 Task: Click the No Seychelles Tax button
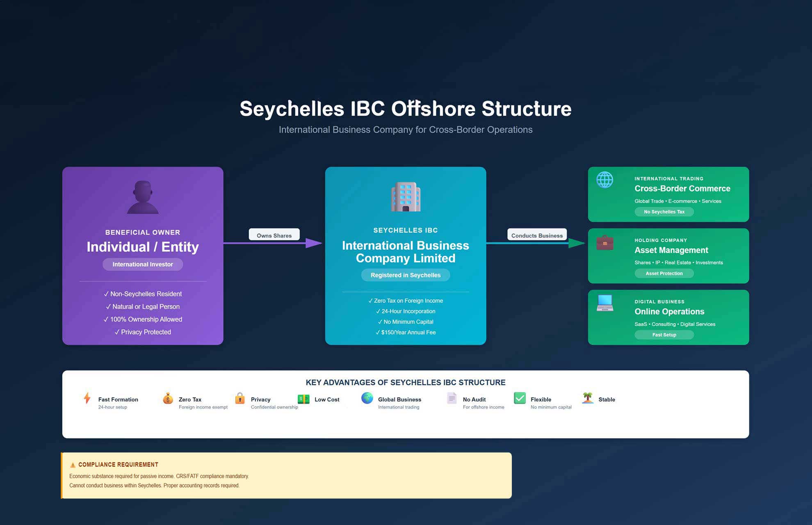coord(664,212)
